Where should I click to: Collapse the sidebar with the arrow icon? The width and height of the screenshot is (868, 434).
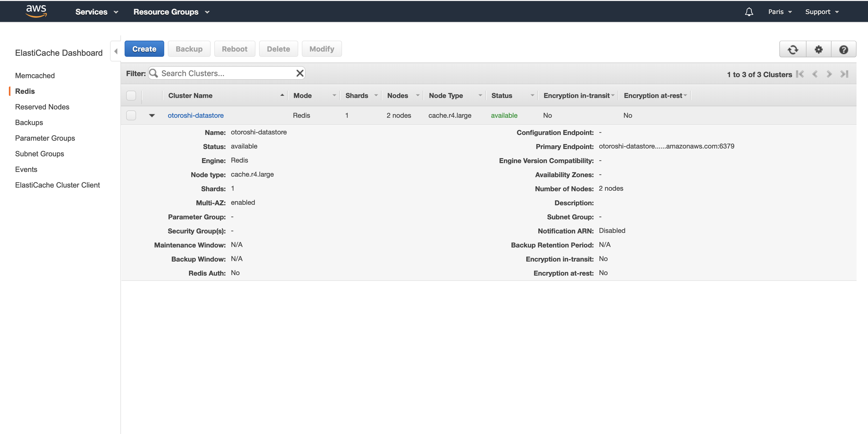115,52
